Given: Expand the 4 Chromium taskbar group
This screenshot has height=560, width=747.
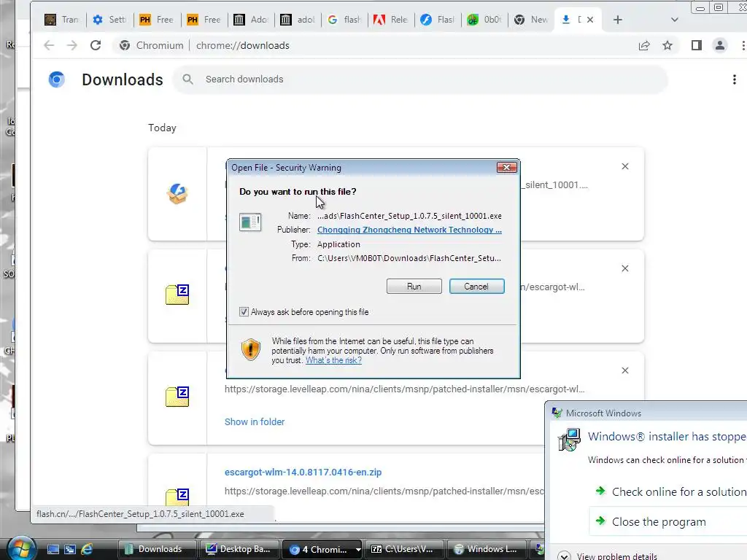Looking at the screenshot, I should click(322, 549).
